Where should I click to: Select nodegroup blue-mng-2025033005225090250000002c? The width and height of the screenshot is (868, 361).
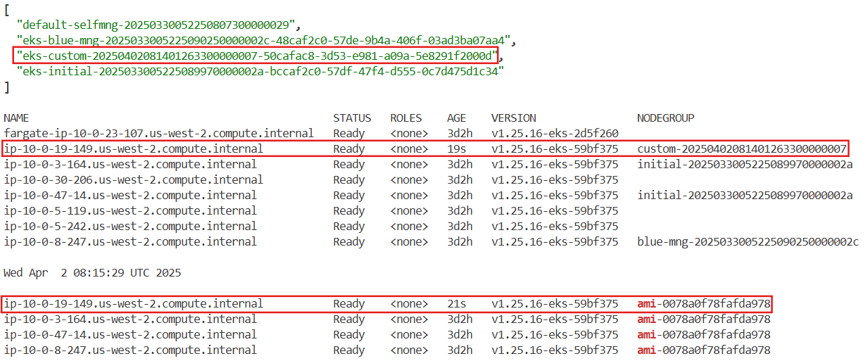748,242
